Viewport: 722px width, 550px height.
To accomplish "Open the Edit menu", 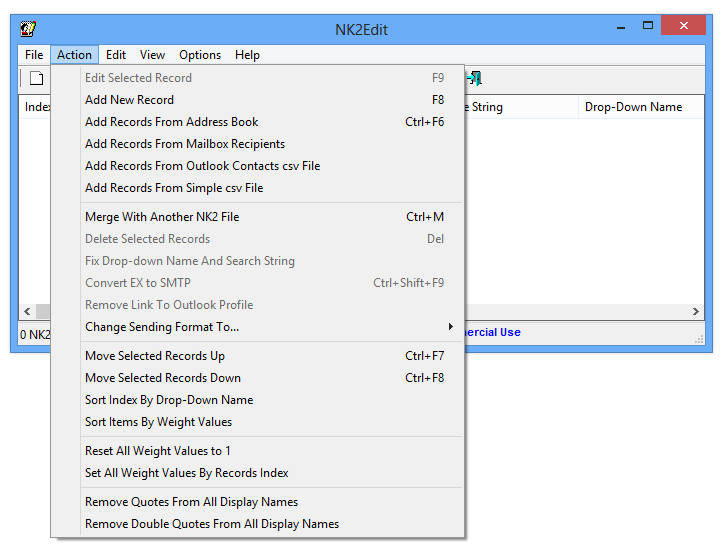I will click(x=116, y=55).
